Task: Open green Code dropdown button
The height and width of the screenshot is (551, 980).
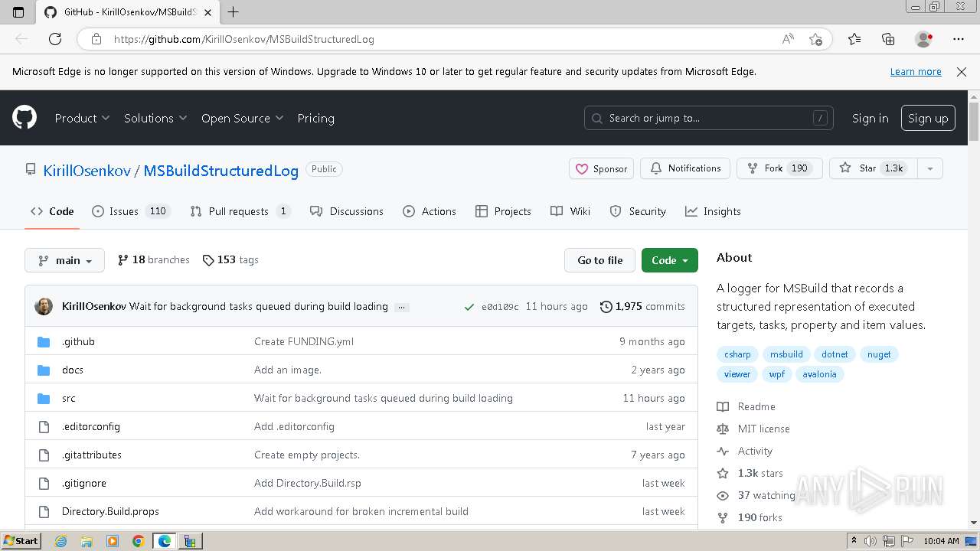Action: [670, 260]
